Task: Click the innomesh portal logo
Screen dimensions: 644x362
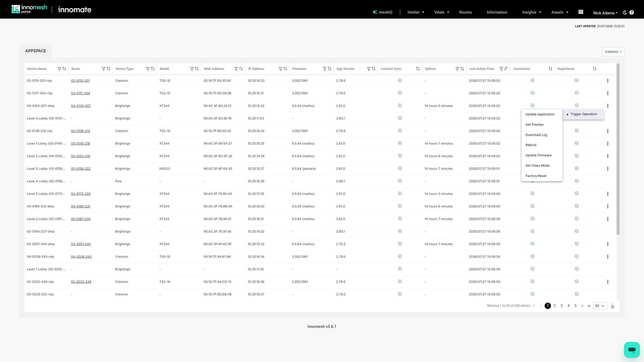Action: click(29, 9)
